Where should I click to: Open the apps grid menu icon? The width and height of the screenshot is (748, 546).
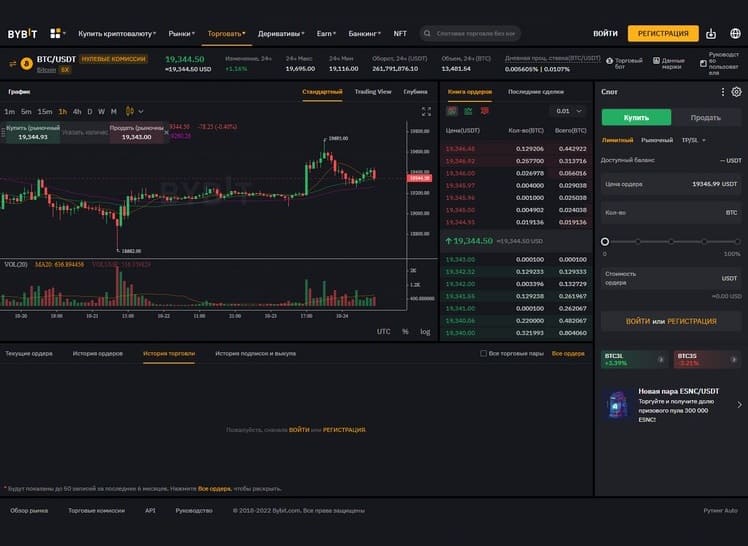point(55,33)
